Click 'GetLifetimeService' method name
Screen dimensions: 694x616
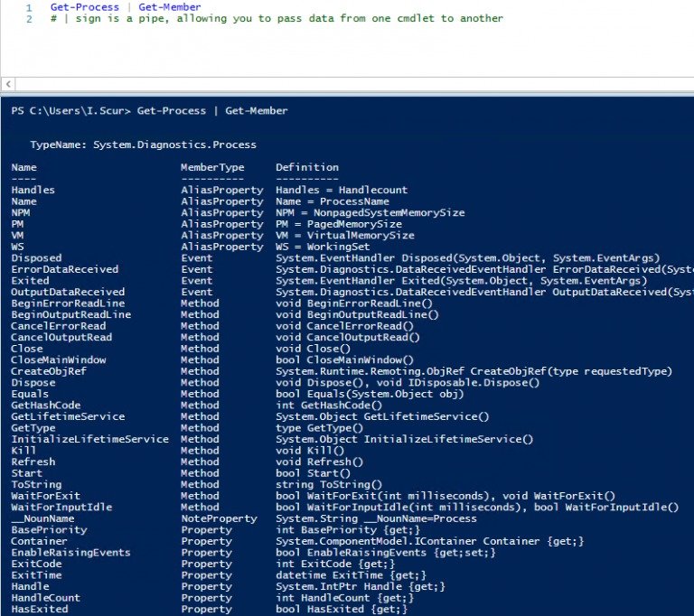coord(68,416)
